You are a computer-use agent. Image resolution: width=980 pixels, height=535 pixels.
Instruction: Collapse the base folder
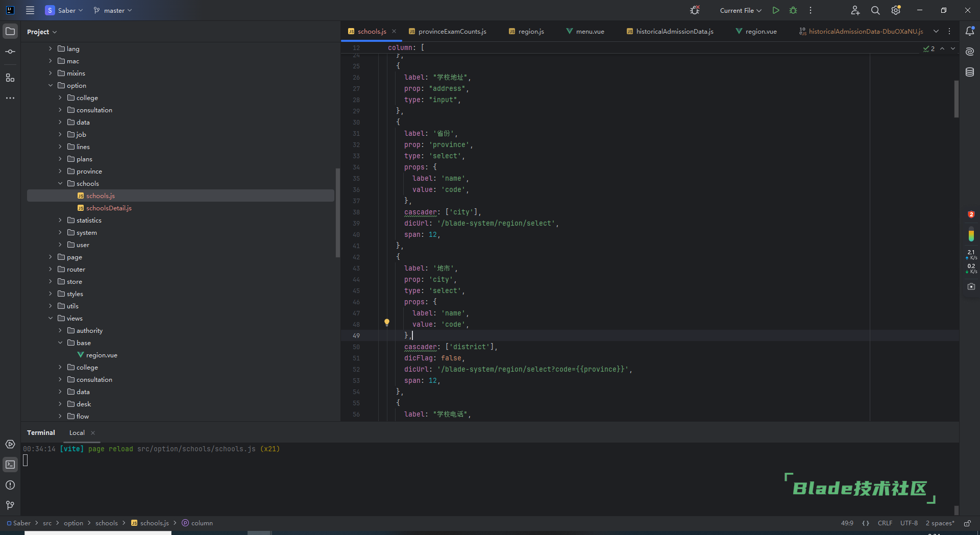click(60, 343)
